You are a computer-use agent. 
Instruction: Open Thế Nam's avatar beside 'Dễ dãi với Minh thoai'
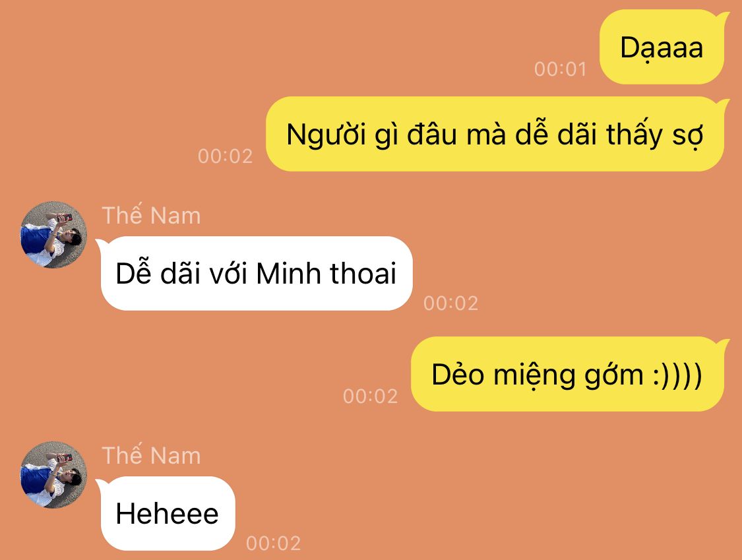click(x=53, y=235)
